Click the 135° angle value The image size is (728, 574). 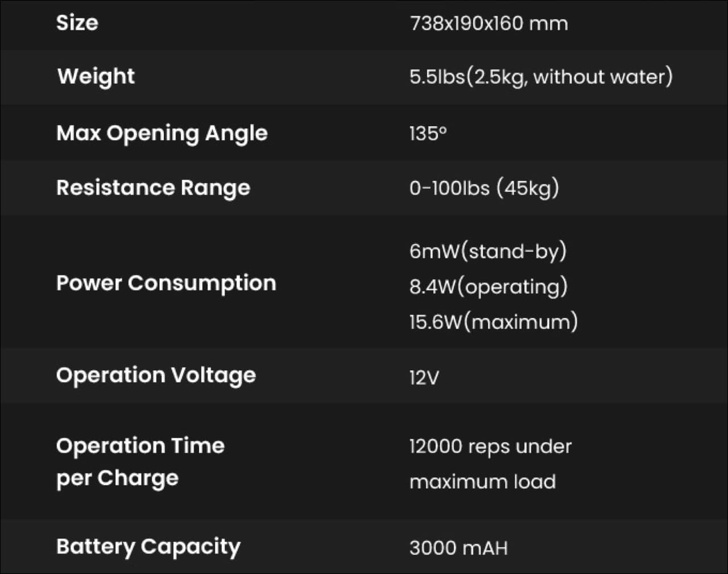[x=428, y=134]
